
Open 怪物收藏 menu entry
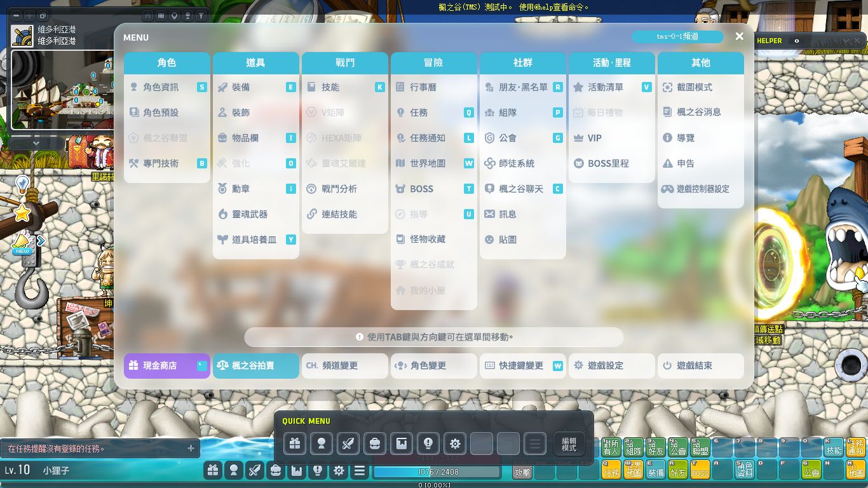click(x=434, y=239)
